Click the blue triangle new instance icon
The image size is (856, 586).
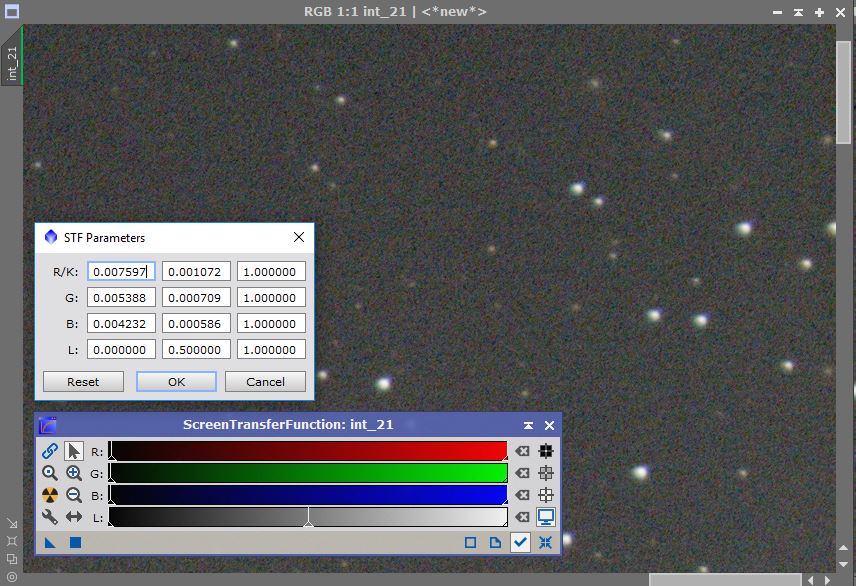[x=50, y=542]
